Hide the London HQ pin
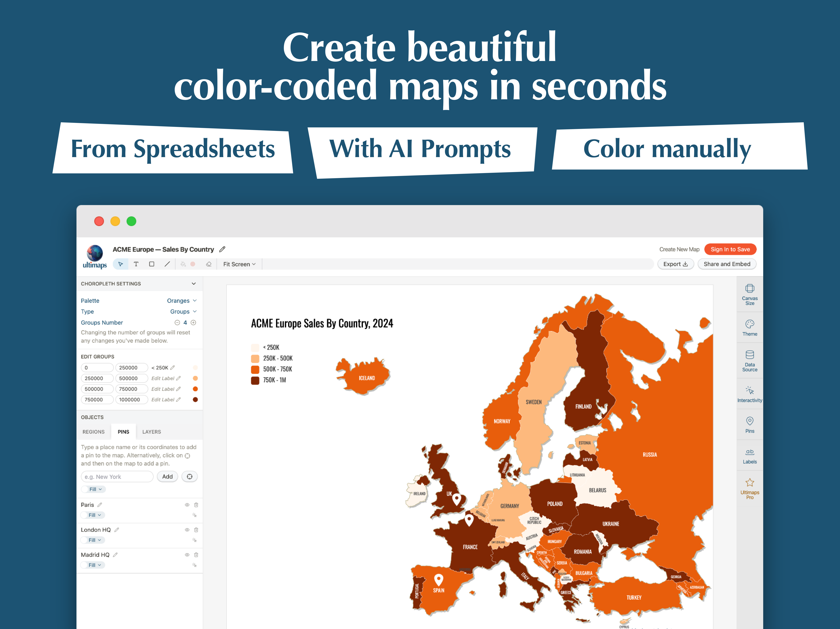This screenshot has width=840, height=629. pyautogui.click(x=187, y=530)
